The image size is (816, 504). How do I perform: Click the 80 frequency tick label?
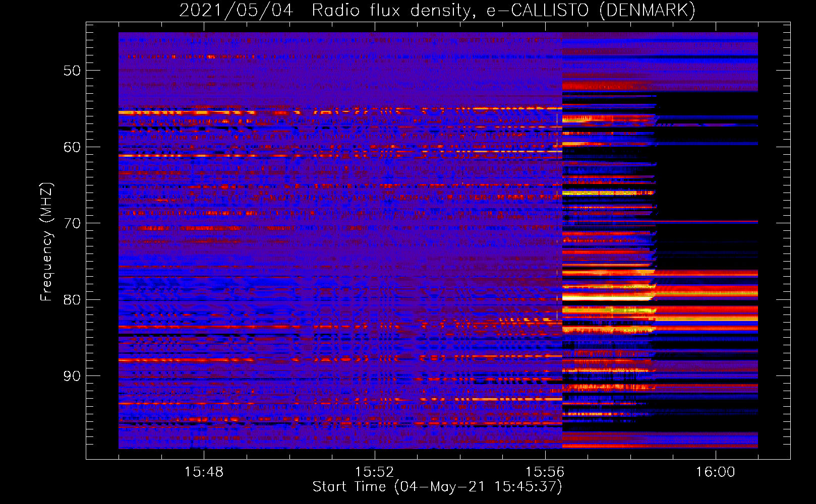click(72, 300)
